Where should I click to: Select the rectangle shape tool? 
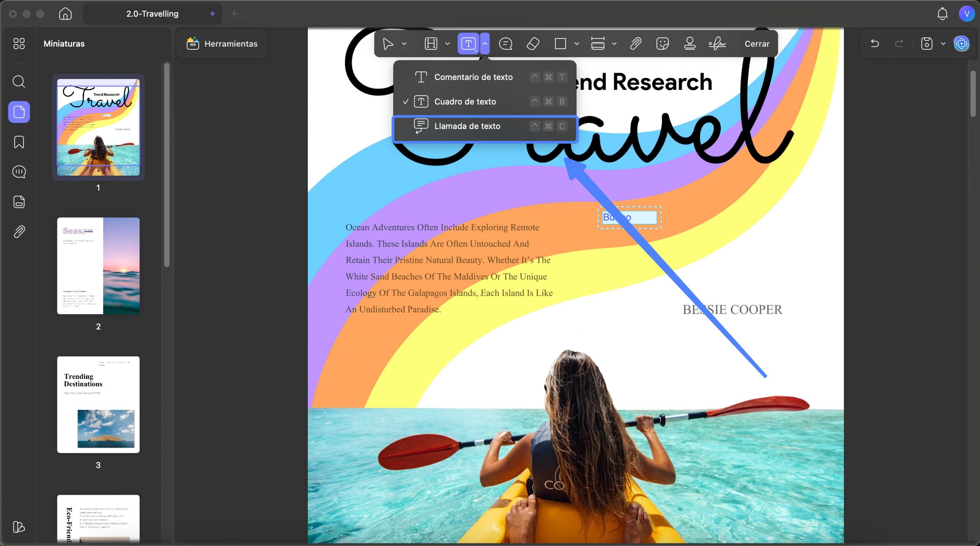point(560,44)
